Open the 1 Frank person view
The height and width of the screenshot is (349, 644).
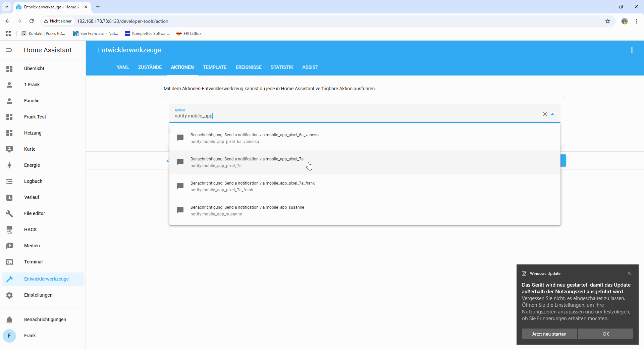(x=43, y=85)
